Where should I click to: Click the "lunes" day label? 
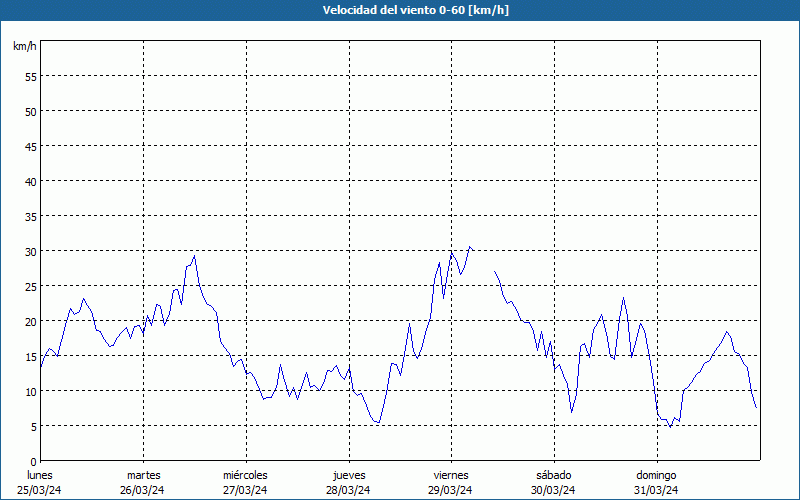click(x=40, y=475)
